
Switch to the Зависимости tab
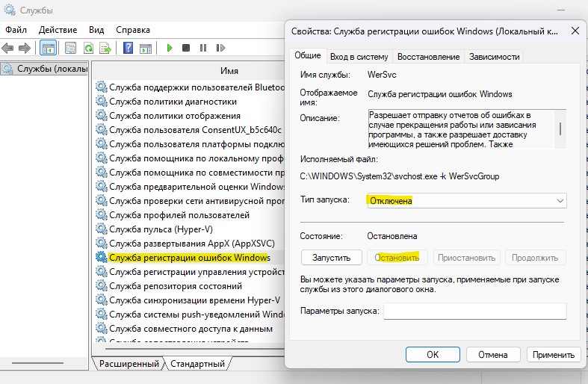click(x=493, y=57)
